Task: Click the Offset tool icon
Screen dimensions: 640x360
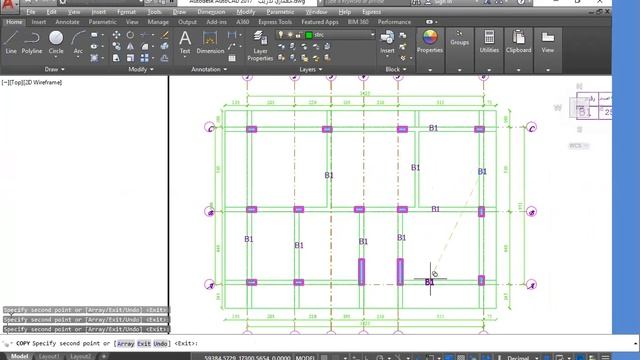Action: (164, 58)
